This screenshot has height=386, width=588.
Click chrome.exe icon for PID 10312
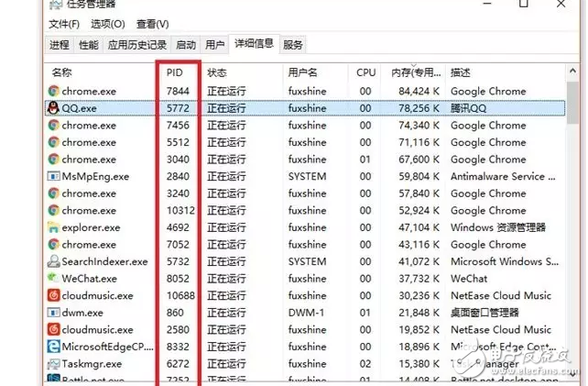53,210
